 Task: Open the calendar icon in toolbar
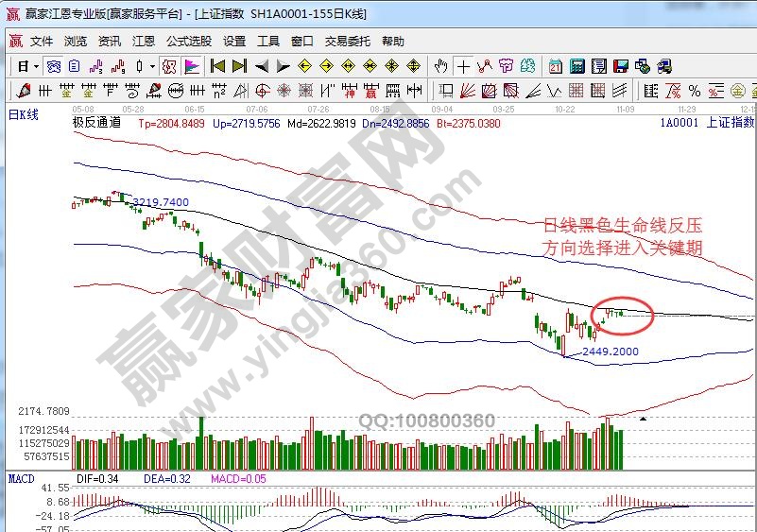(x=555, y=66)
